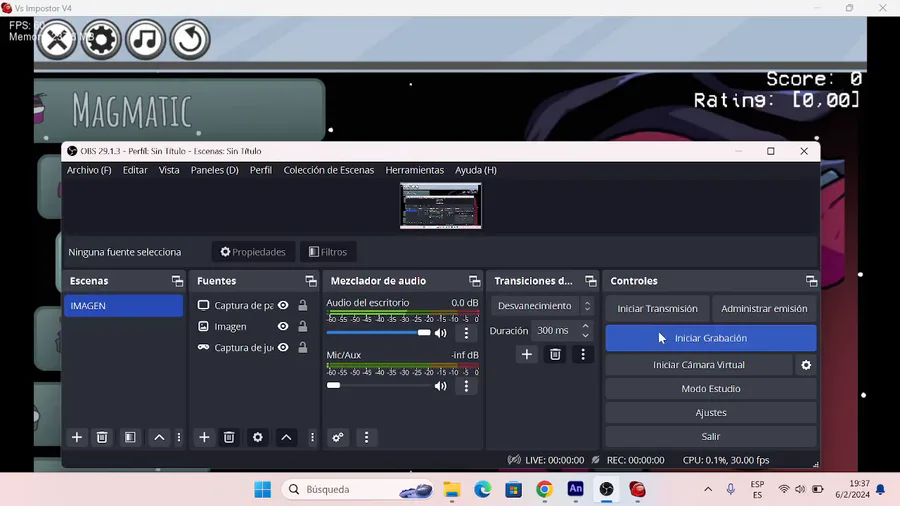
Task: Toggle visibility of Captura de juego source
Action: [x=283, y=348]
